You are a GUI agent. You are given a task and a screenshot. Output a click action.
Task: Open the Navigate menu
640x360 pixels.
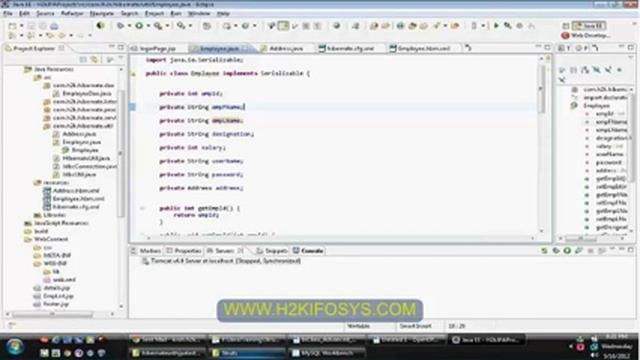click(102, 13)
